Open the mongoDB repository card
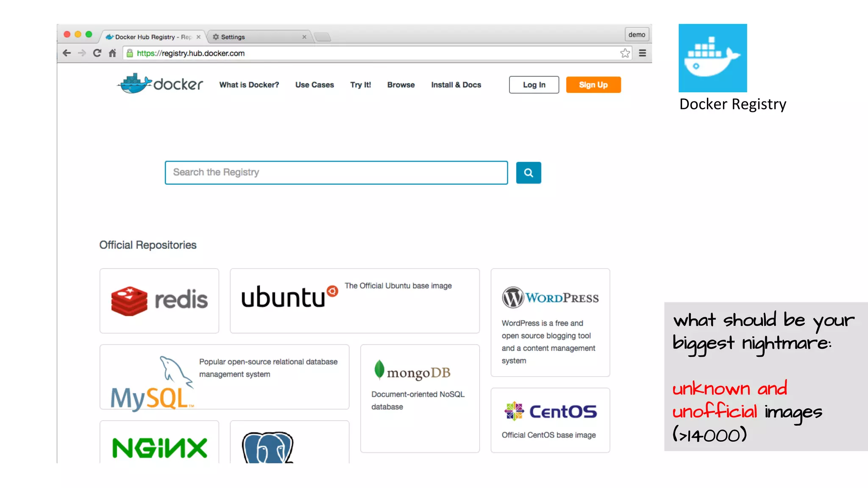 click(420, 398)
